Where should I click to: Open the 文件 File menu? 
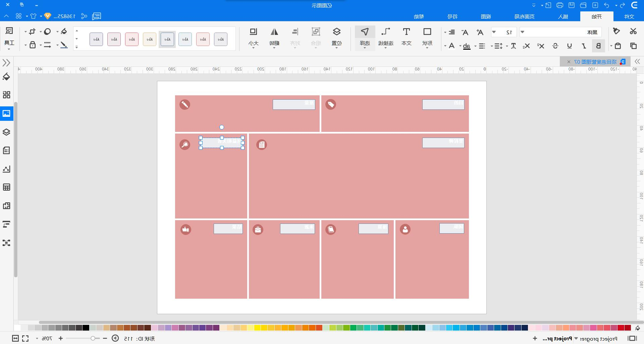tap(629, 16)
